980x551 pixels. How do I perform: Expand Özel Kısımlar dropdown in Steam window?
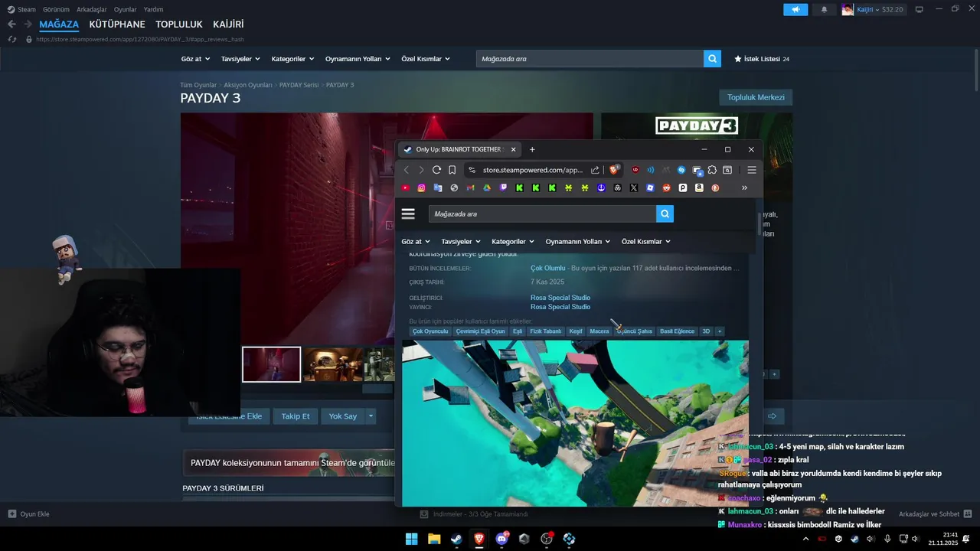pyautogui.click(x=426, y=59)
